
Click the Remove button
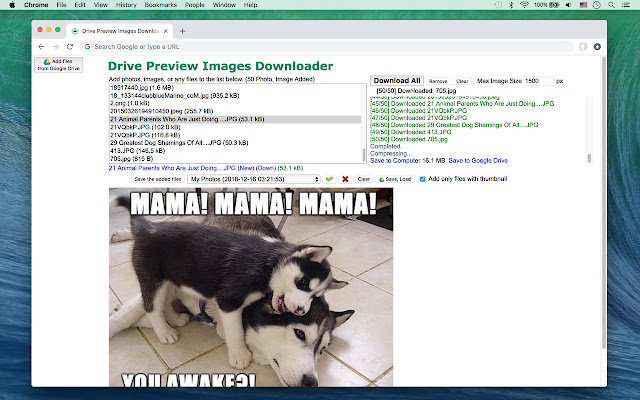(438, 81)
